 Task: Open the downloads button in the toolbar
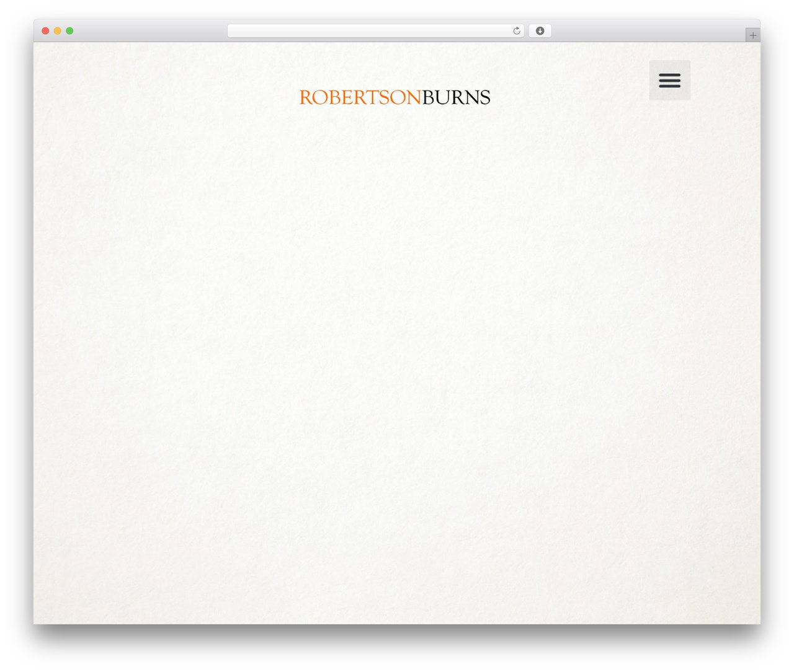(540, 31)
